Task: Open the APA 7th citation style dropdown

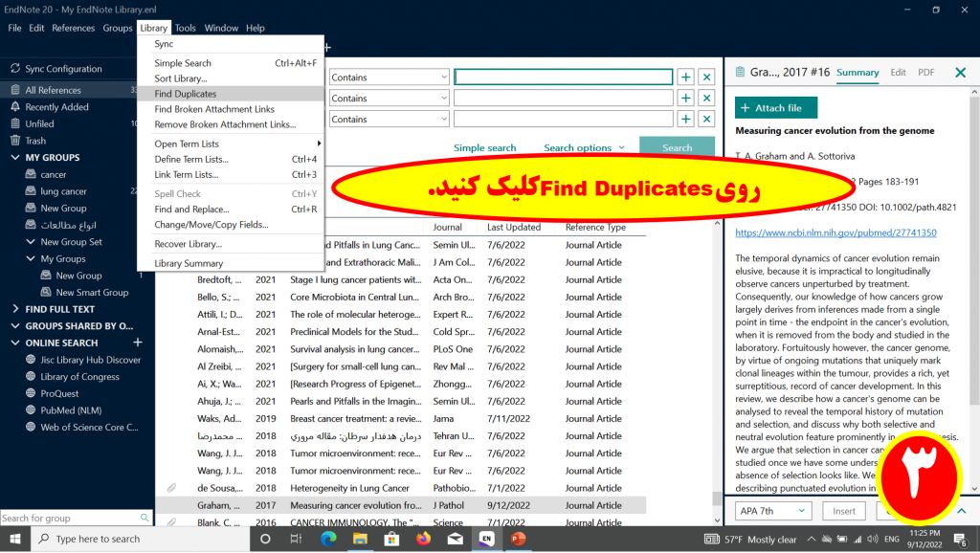Action: (x=773, y=511)
